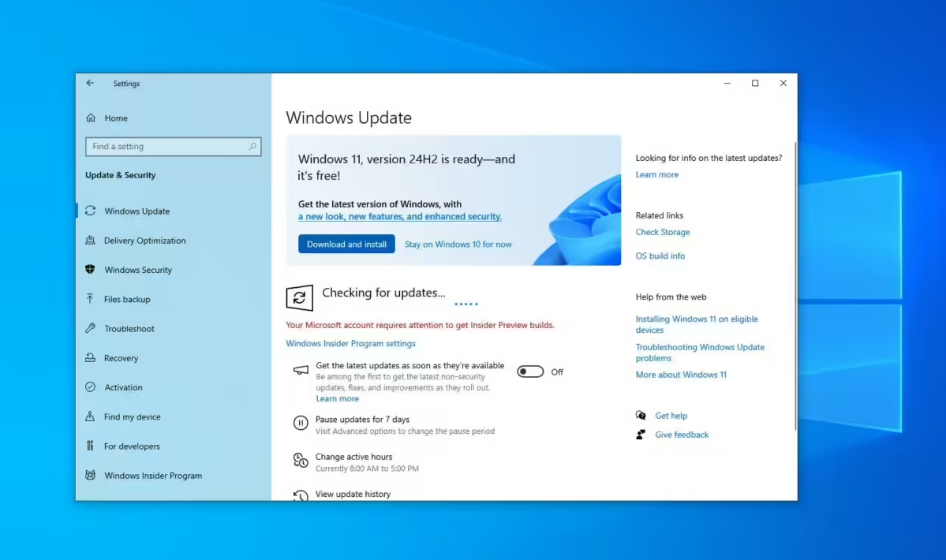Click the Files backup arrow icon

90,299
